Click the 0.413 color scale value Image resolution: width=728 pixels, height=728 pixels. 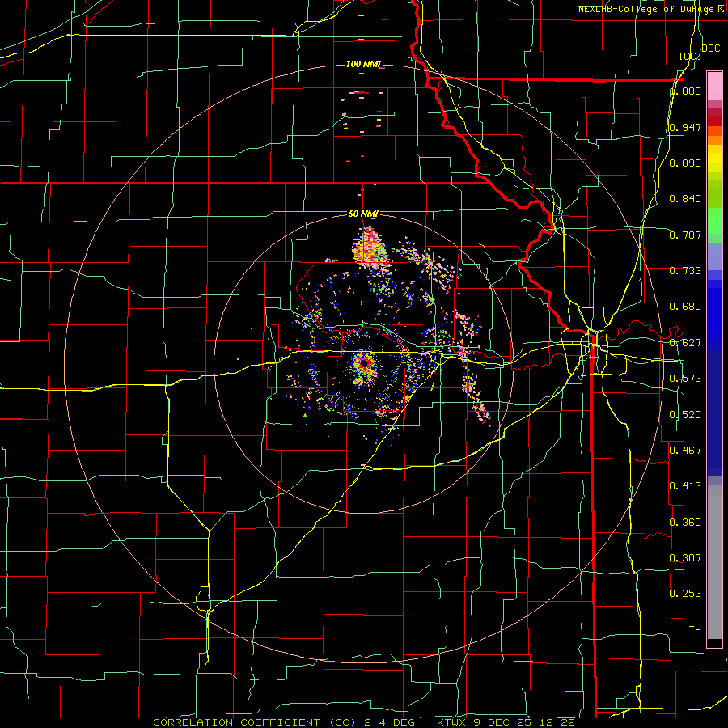point(685,486)
